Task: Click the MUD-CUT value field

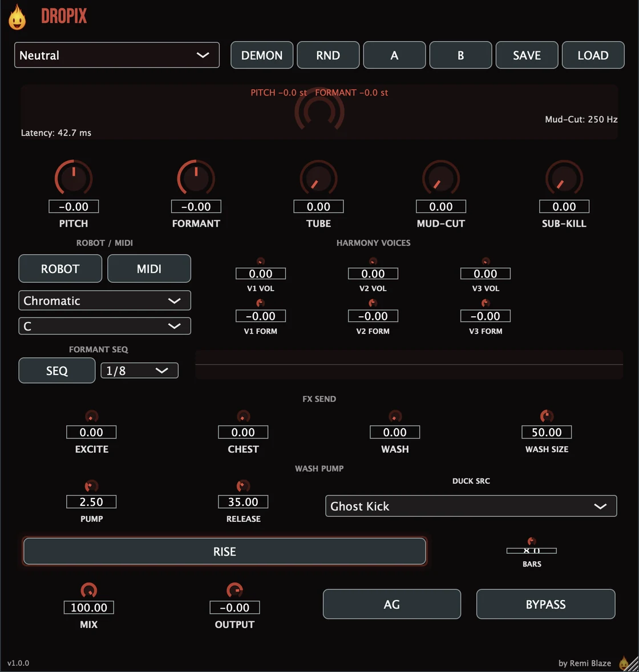Action: click(441, 207)
